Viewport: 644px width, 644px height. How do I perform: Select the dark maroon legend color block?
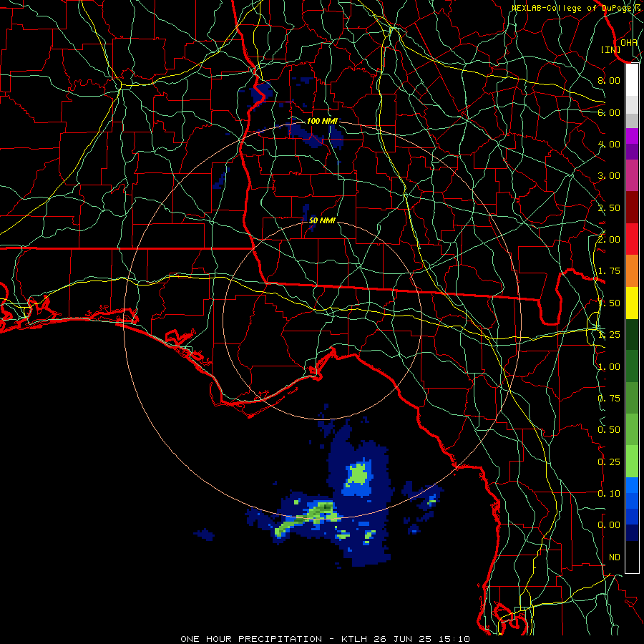tap(632, 208)
